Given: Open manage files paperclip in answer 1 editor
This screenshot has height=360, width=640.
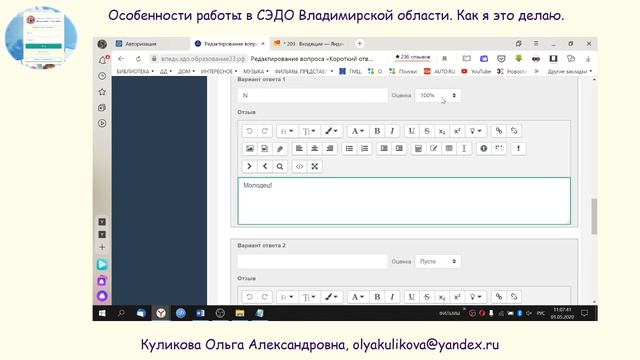Looking at the screenshot, I should point(280,149).
